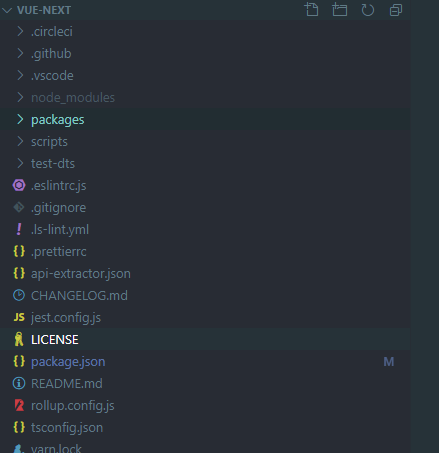
Task: Collapse the VUE-NEXT section chevron
Action: point(7,10)
